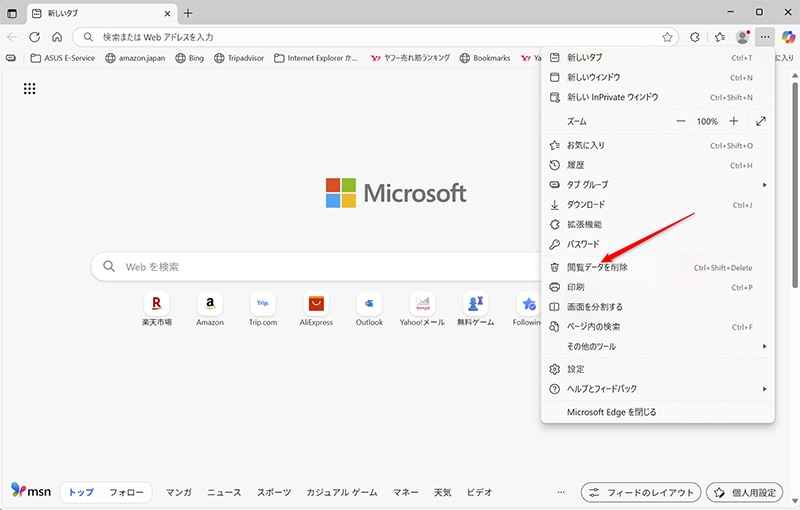Open the Internet Explorer bookmark folder
The image size is (800, 510).
[x=315, y=58]
